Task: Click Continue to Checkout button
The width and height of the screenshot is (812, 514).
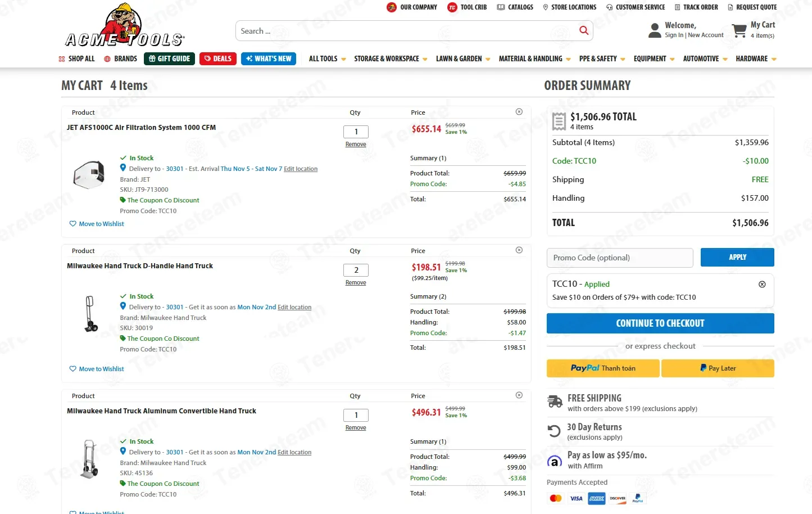Action: [x=660, y=323]
